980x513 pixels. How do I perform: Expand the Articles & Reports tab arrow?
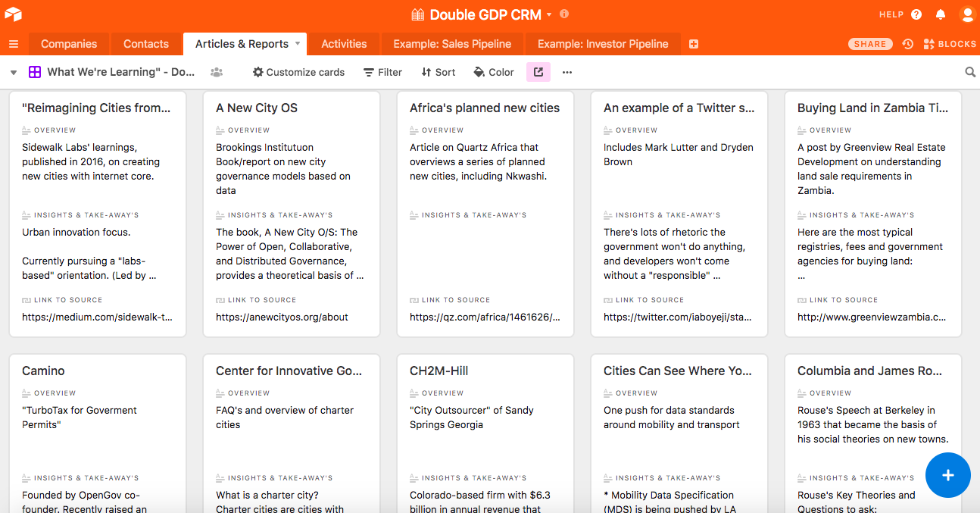pyautogui.click(x=298, y=43)
